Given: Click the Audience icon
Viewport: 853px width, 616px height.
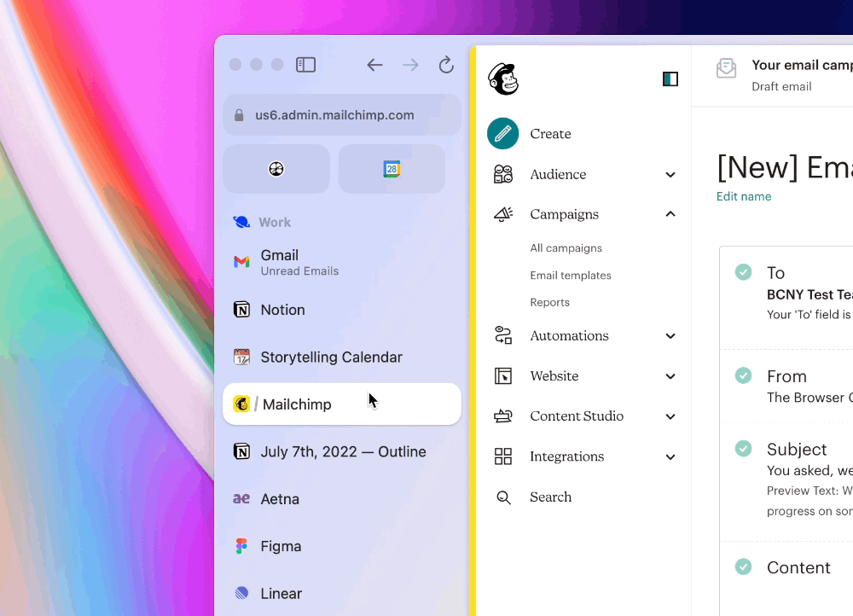Looking at the screenshot, I should coord(503,174).
